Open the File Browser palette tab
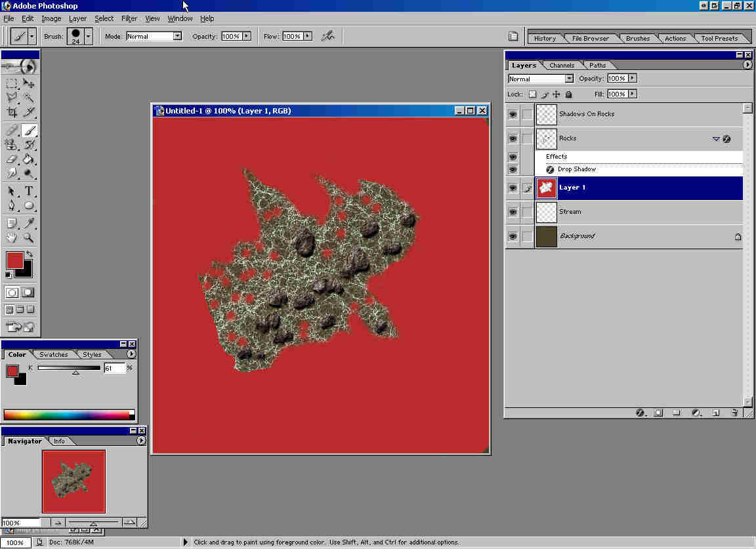Image resolution: width=756 pixels, height=549 pixels. [590, 39]
